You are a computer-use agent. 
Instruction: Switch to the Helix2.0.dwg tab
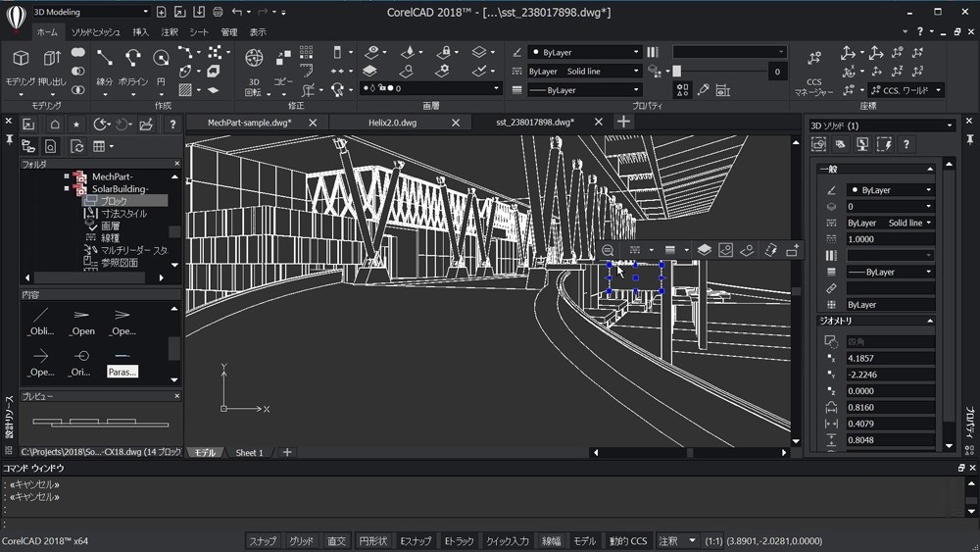393,123
